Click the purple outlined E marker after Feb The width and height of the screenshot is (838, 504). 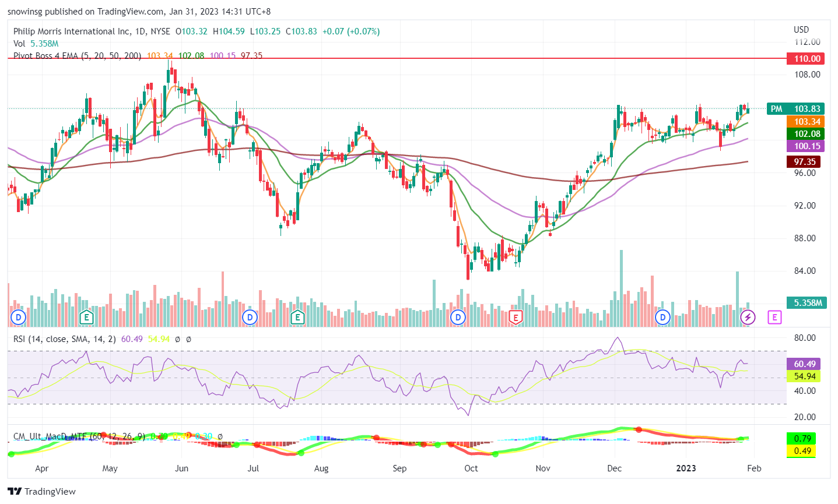774,318
